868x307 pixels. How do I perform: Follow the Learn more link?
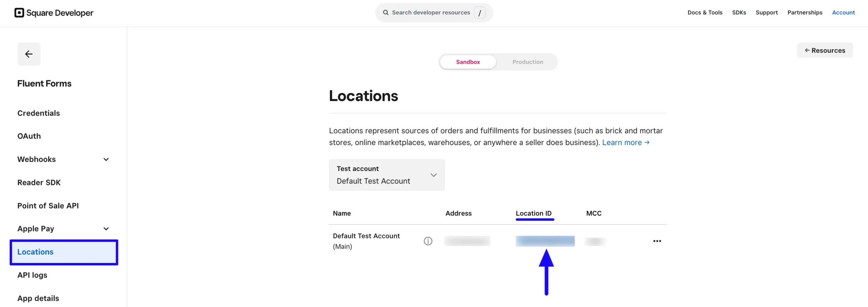[626, 143]
